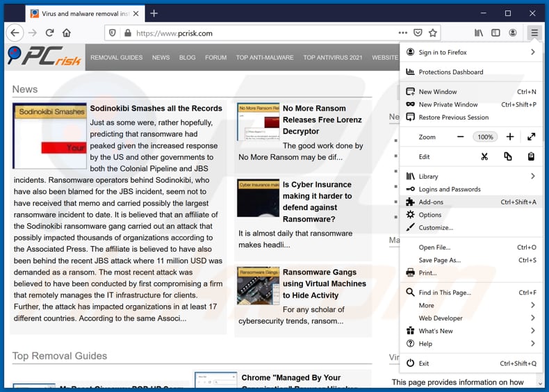Exit Firefox via menu
Image resolution: width=549 pixels, height=392 pixels.
471,364
